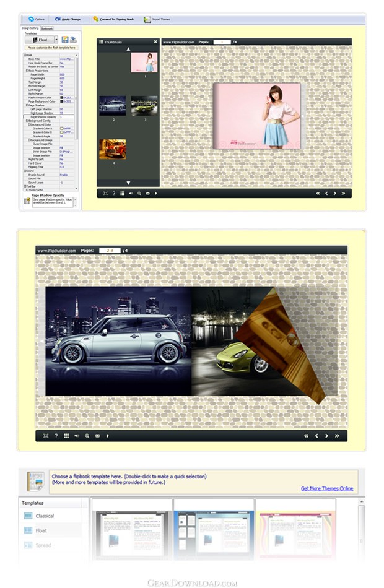Screen dimensions: 384x588
Task: Click the Gradient Color A swatch
Action: (62, 128)
